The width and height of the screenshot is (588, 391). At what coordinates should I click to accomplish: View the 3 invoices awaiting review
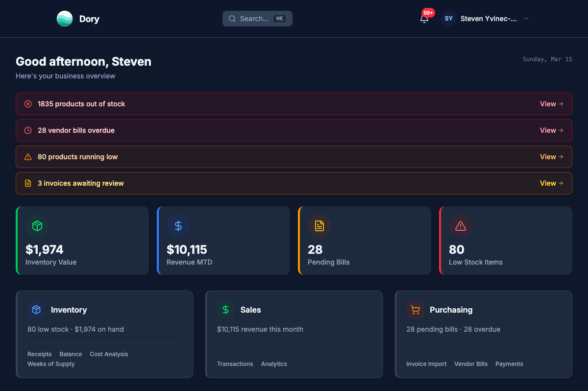[551, 183]
